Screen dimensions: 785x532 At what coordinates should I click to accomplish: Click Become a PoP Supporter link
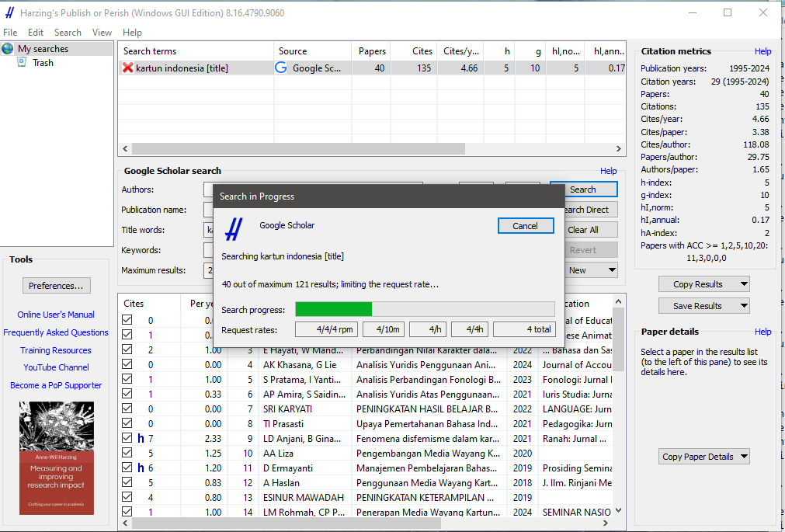(56, 385)
